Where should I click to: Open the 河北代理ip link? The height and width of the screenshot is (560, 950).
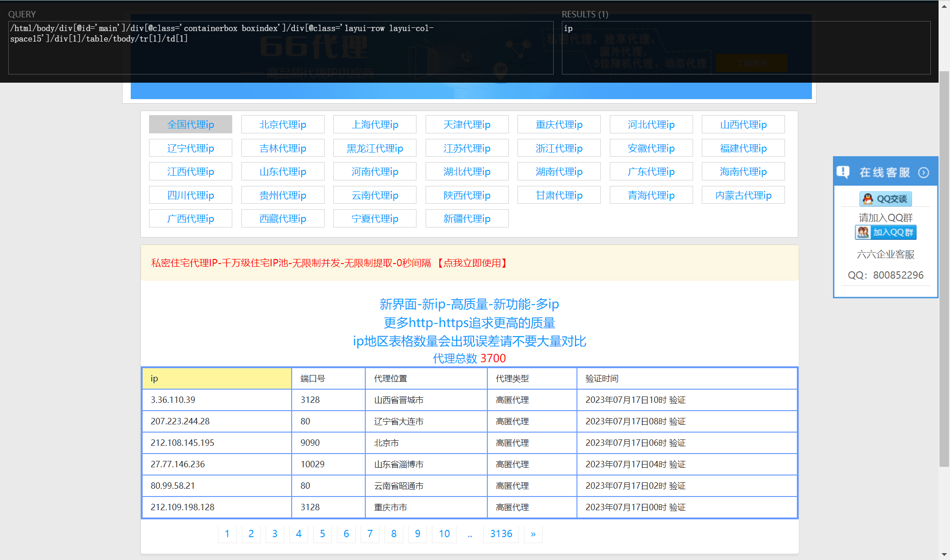pos(651,124)
